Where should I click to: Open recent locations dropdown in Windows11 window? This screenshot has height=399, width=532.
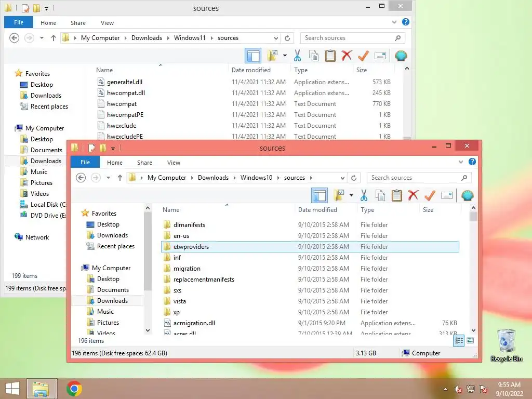pos(42,37)
